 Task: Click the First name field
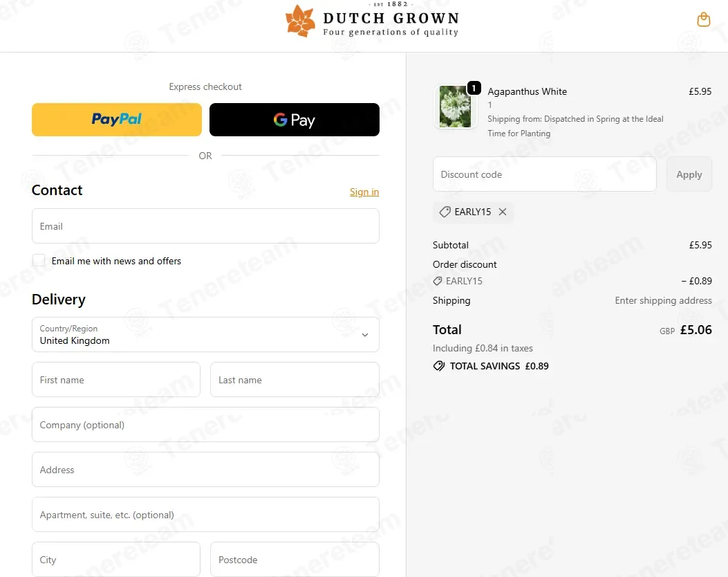click(116, 380)
